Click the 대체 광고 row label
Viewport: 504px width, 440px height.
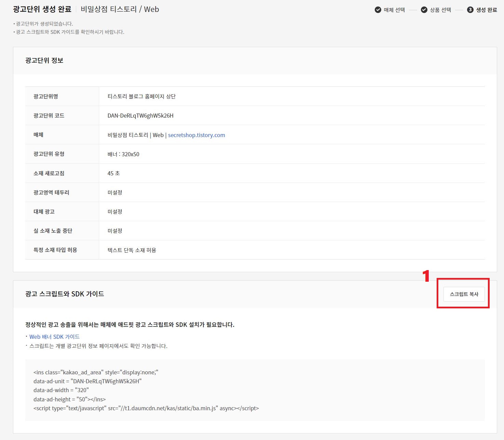tap(44, 212)
